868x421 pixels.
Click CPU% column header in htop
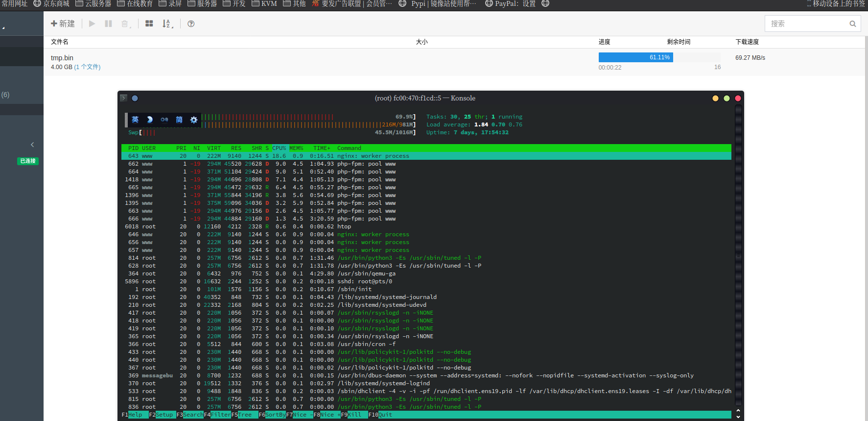[279, 148]
